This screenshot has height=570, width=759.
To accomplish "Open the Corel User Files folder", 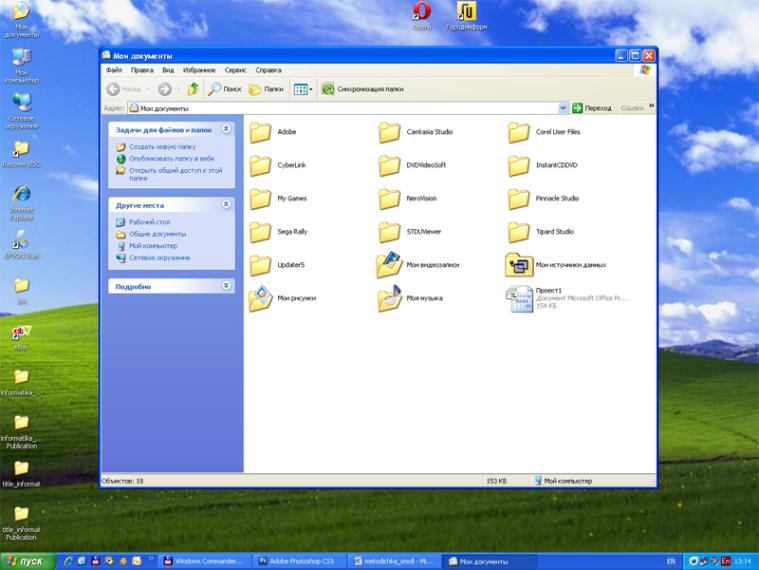I will pyautogui.click(x=544, y=132).
